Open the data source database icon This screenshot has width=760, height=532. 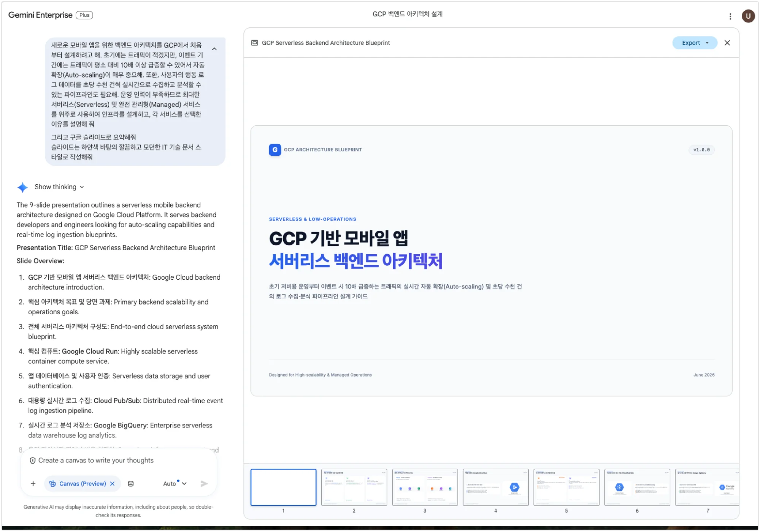(x=131, y=483)
